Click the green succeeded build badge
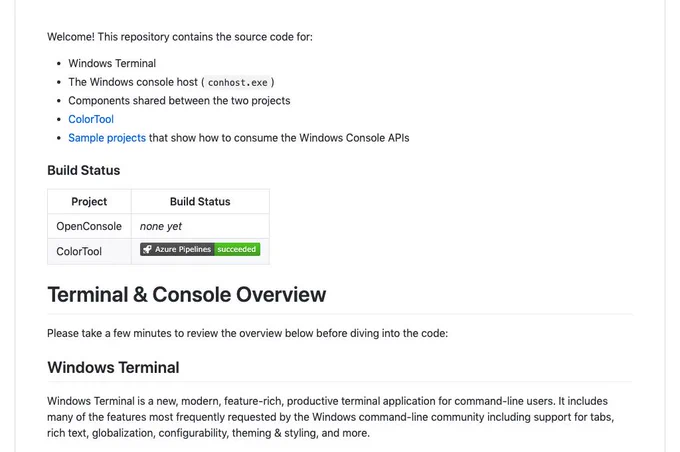Viewport: 680px width, 452px height. [x=237, y=249]
